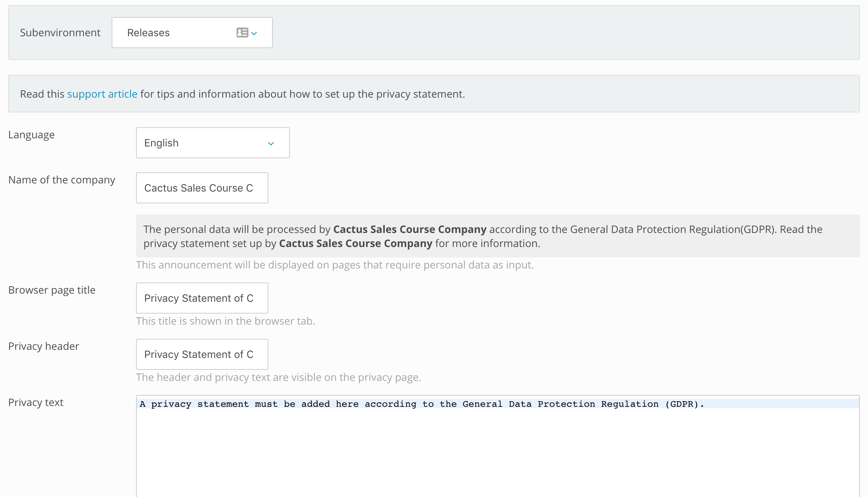Click into the Browser page title field
Image resolution: width=868 pixels, height=497 pixels.
tap(202, 298)
